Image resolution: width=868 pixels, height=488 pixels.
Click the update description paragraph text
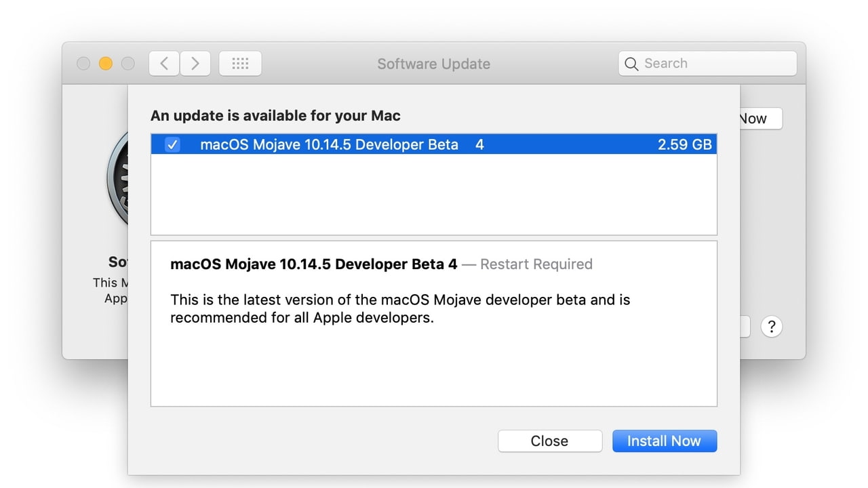point(400,308)
